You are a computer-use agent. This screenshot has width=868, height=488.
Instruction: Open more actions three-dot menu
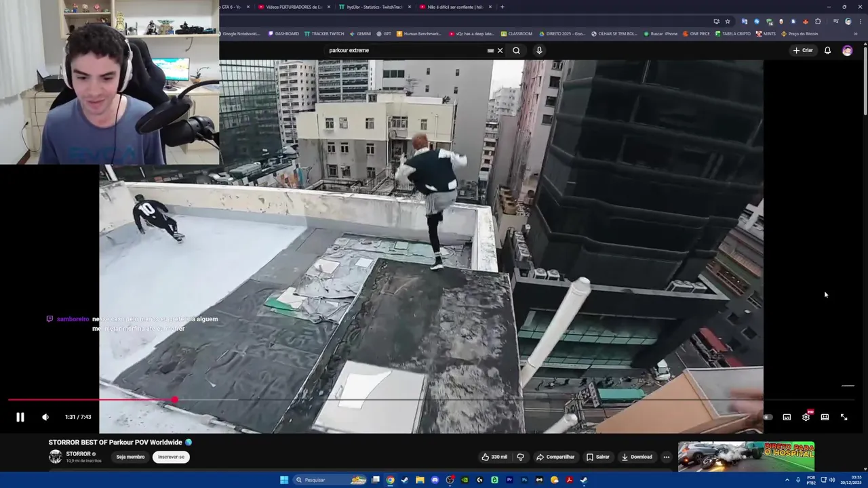tap(666, 457)
